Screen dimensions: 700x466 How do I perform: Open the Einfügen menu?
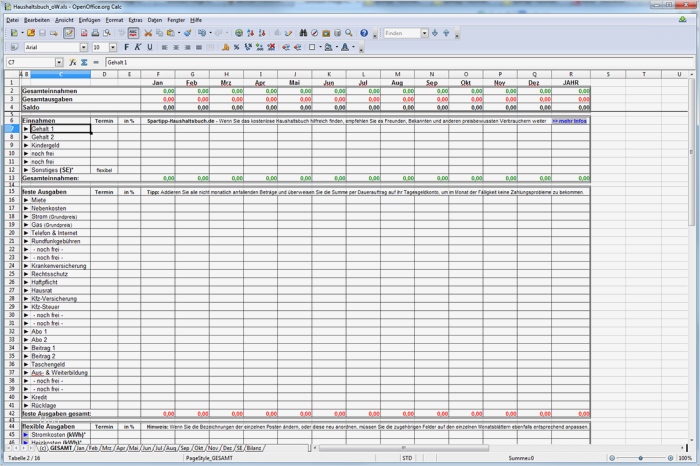pos(89,19)
